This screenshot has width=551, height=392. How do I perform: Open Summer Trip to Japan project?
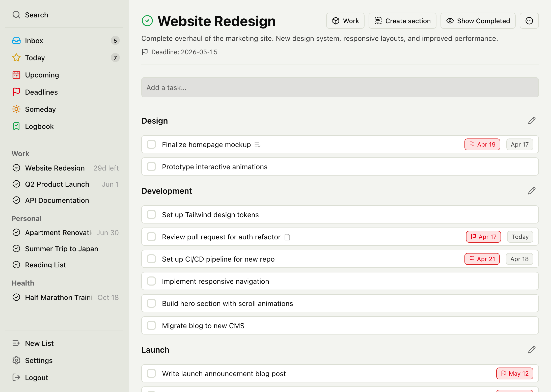65,249
